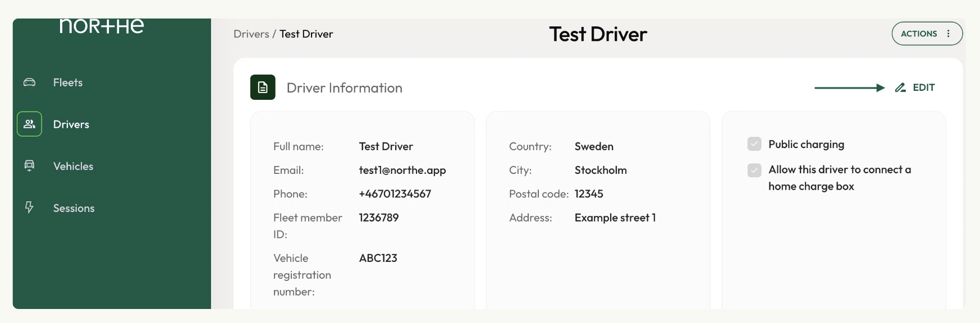Screen dimensions: 980x323
Task: Select Drivers in the sidebar
Action: click(x=71, y=124)
